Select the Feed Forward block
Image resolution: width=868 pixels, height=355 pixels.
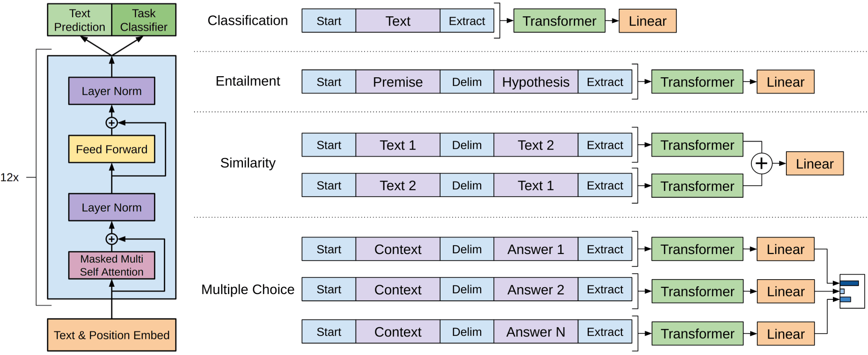tap(112, 149)
